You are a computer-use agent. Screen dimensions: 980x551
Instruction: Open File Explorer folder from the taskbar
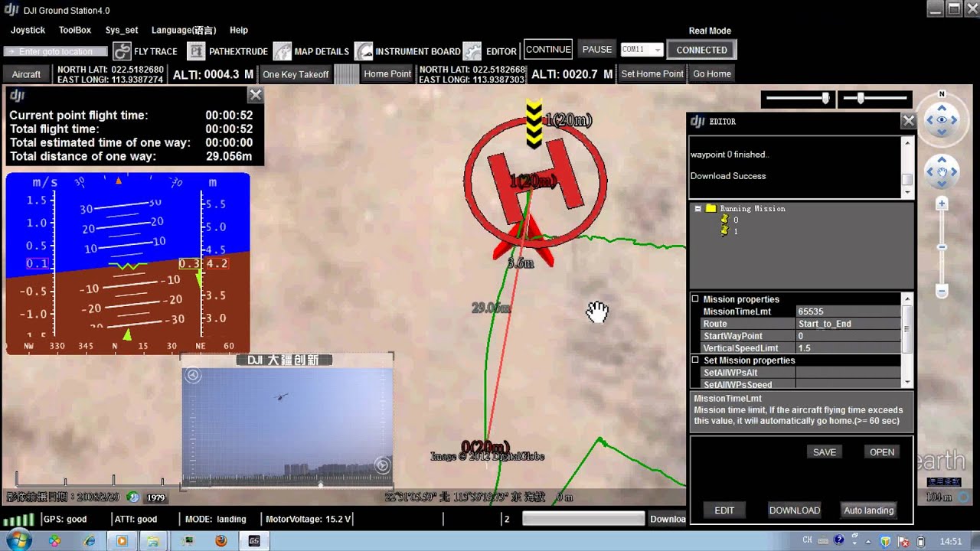[153, 541]
